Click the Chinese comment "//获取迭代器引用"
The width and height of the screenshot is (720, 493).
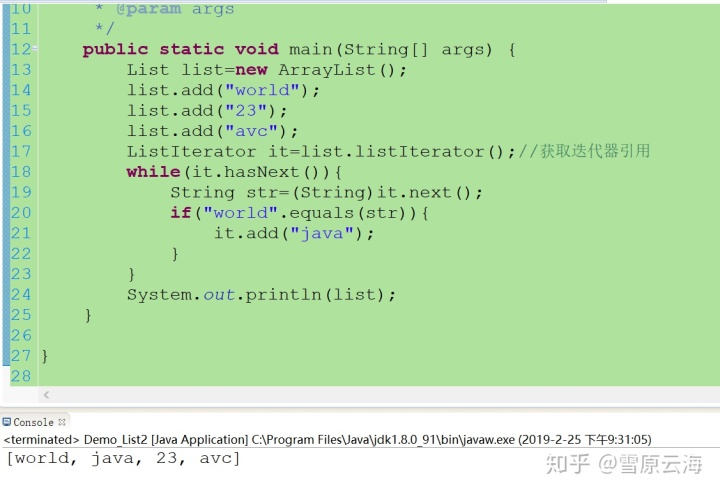[x=584, y=151]
